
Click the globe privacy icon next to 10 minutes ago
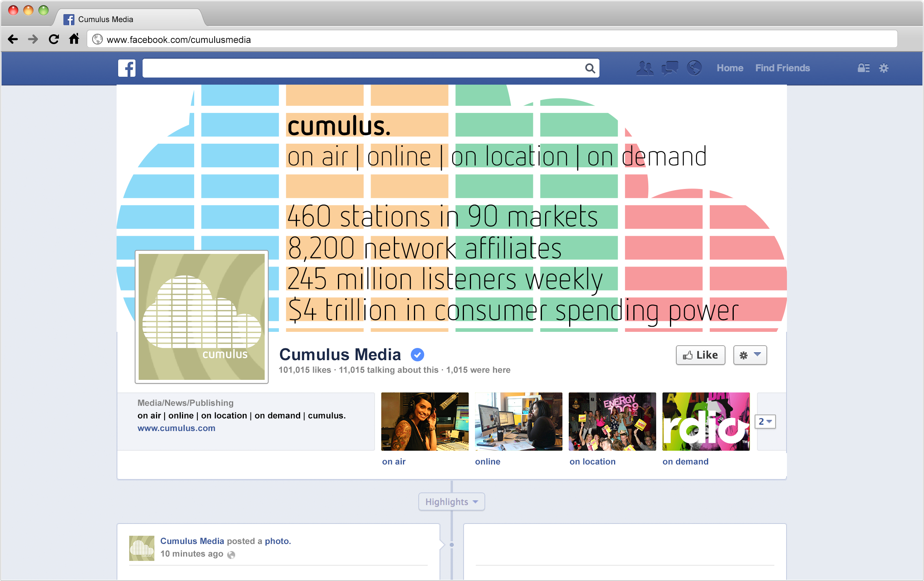(x=231, y=555)
